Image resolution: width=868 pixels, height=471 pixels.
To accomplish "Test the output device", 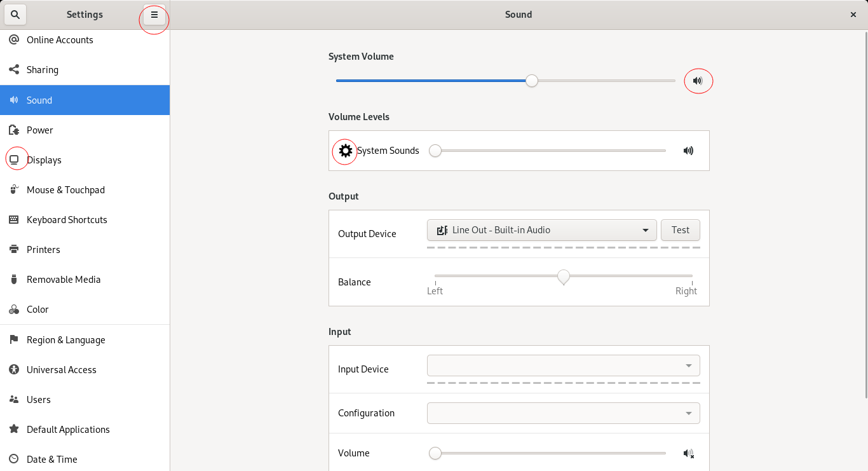I will (x=681, y=230).
